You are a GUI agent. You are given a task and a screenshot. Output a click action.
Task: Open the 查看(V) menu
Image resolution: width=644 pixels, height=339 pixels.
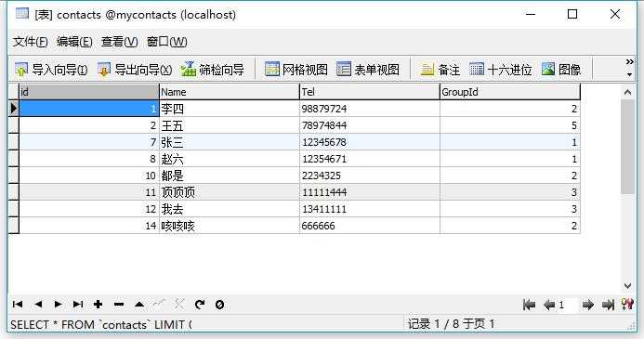tap(120, 42)
